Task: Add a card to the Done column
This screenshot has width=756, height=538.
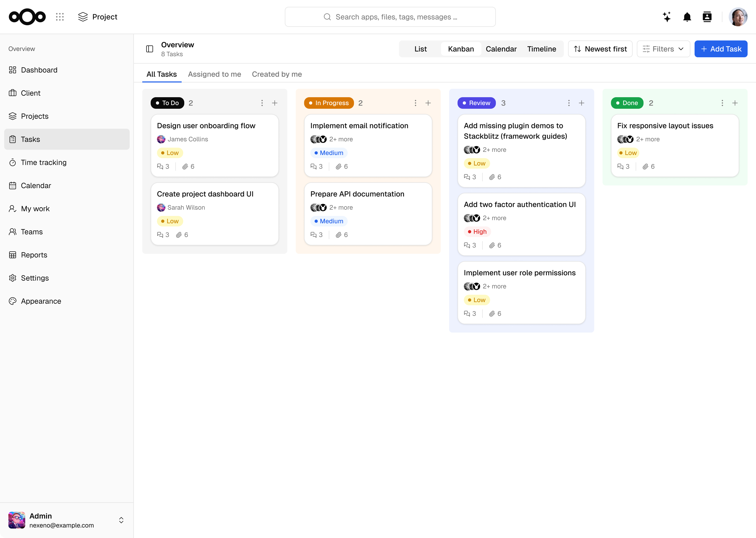Action: click(x=735, y=103)
